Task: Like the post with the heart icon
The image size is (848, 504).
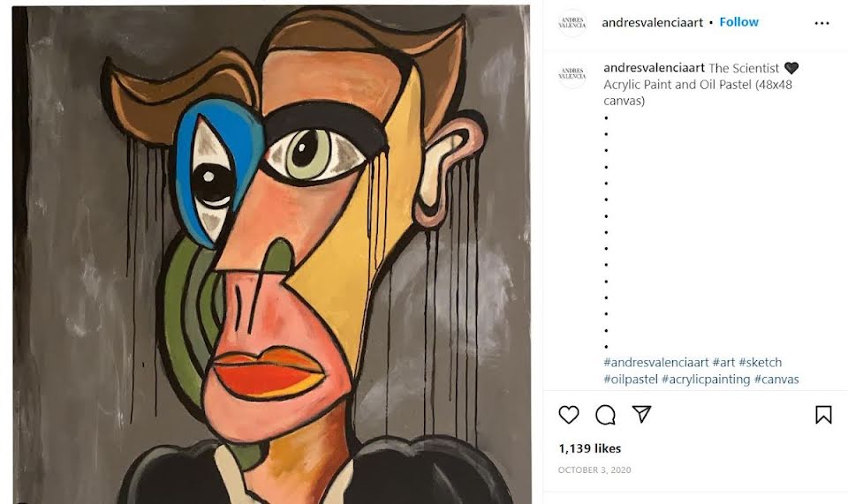Action: tap(568, 414)
